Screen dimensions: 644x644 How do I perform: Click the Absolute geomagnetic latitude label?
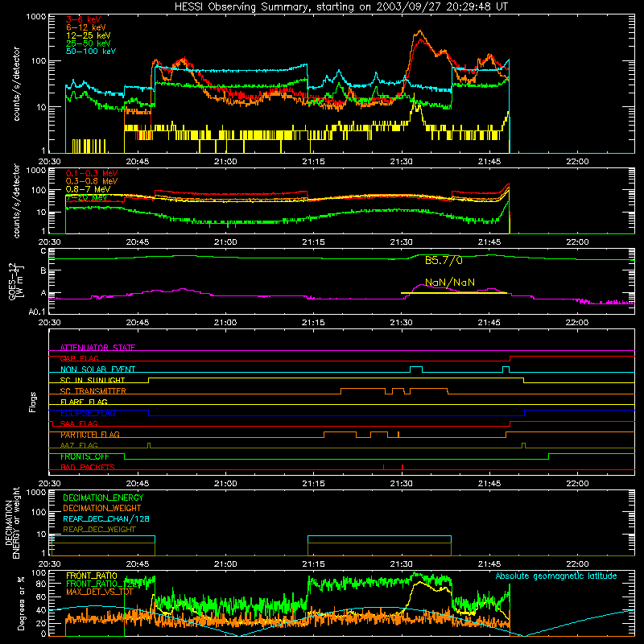(x=556, y=576)
